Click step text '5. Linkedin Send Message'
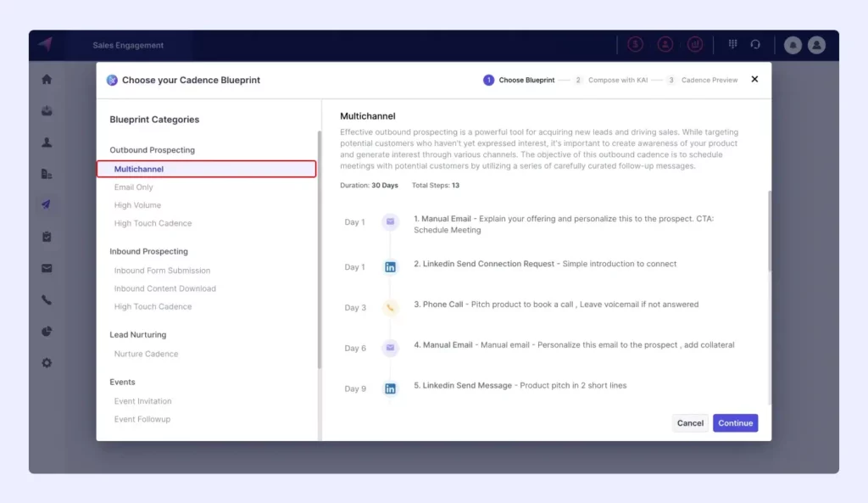868x503 pixels. pos(463,386)
